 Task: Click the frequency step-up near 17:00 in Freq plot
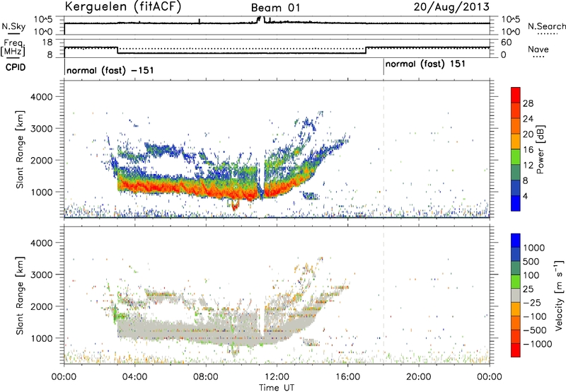(366, 50)
